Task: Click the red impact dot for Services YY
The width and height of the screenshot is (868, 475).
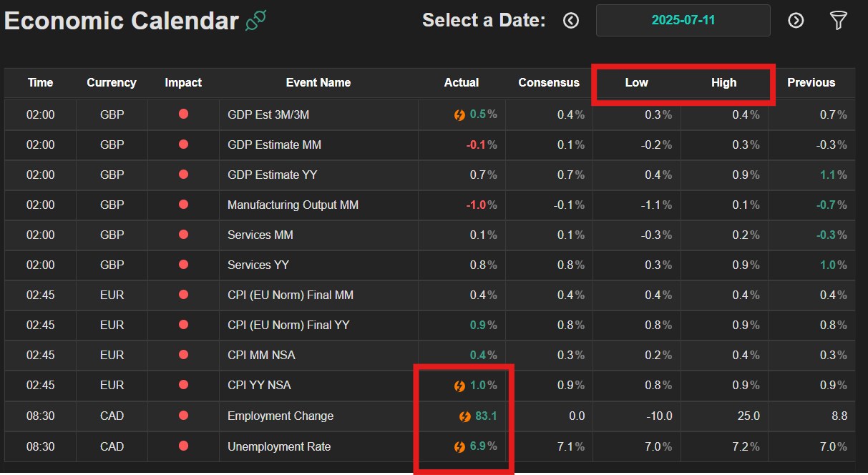Action: (x=183, y=265)
